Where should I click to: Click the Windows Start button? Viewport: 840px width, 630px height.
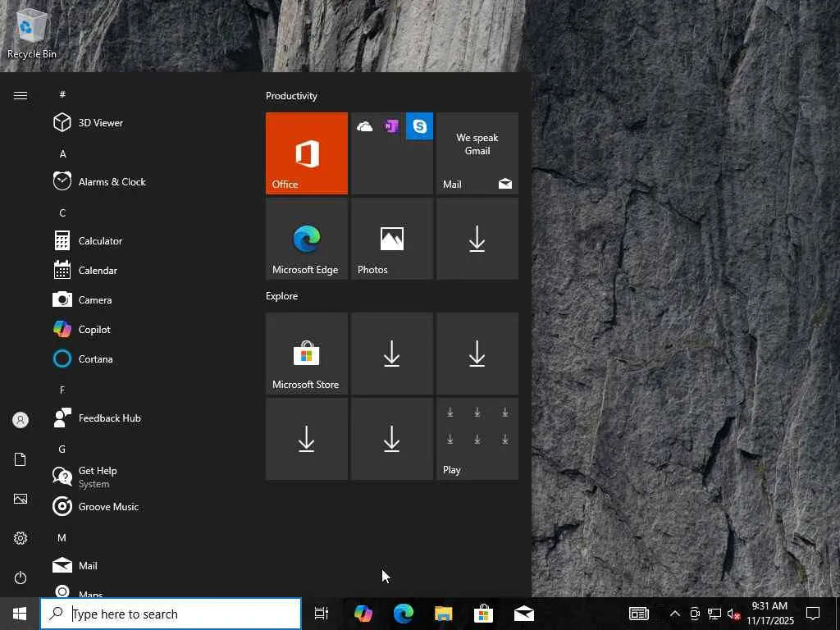pos(20,614)
